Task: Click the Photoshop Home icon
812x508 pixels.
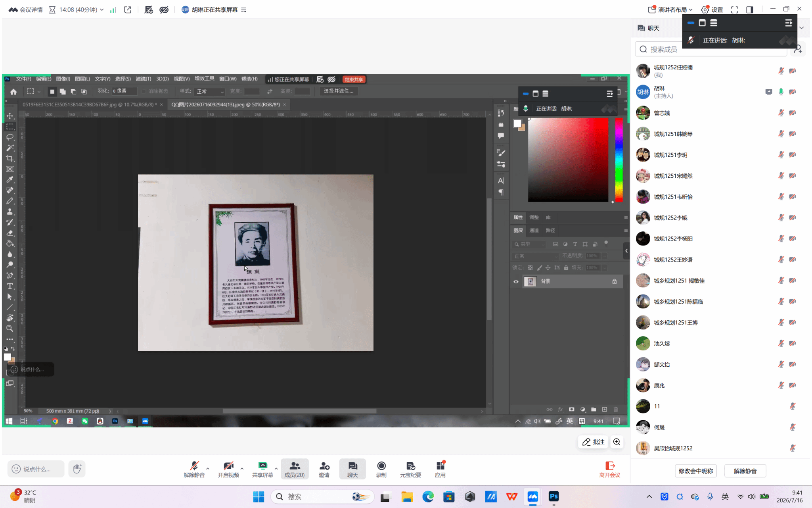Action: (13, 92)
